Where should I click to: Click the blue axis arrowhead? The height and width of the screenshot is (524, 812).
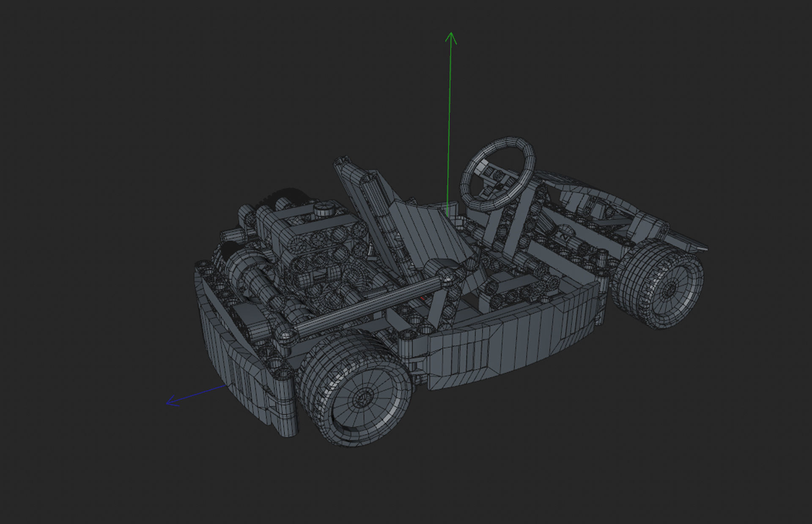pyautogui.click(x=173, y=401)
